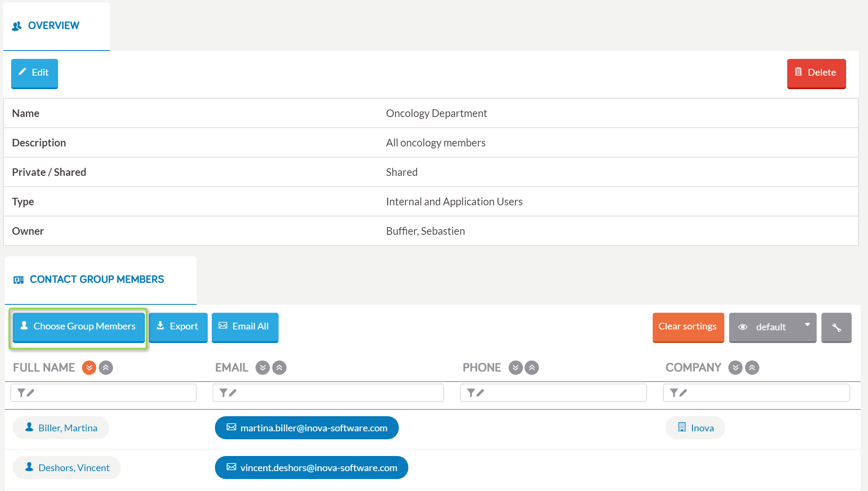
Task: Open contact Biller, Martina
Action: (61, 428)
